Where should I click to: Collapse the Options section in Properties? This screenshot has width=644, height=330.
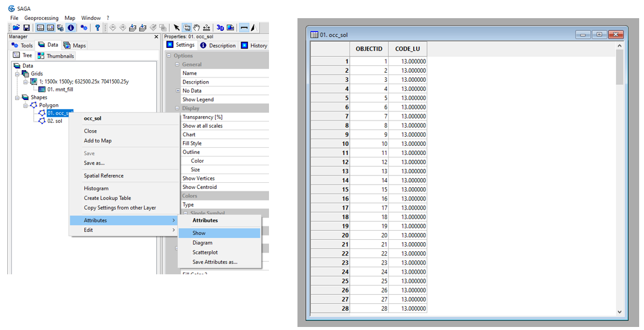tap(169, 56)
